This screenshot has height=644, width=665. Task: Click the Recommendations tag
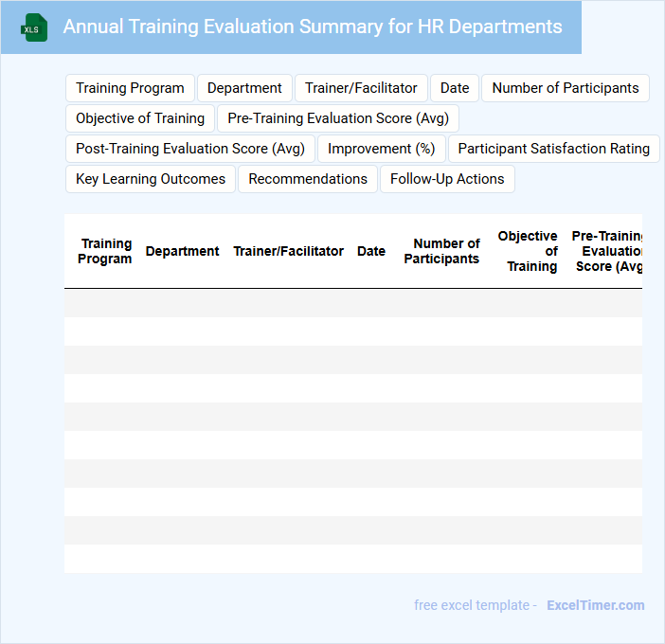point(308,179)
